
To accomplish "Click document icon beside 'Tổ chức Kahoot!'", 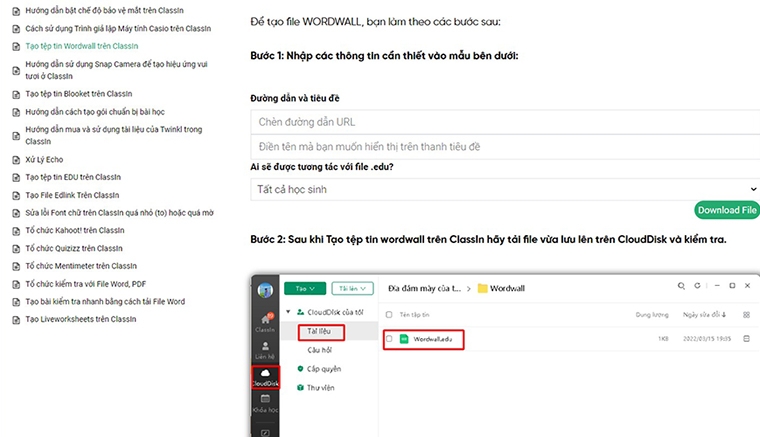I will pyautogui.click(x=16, y=231).
